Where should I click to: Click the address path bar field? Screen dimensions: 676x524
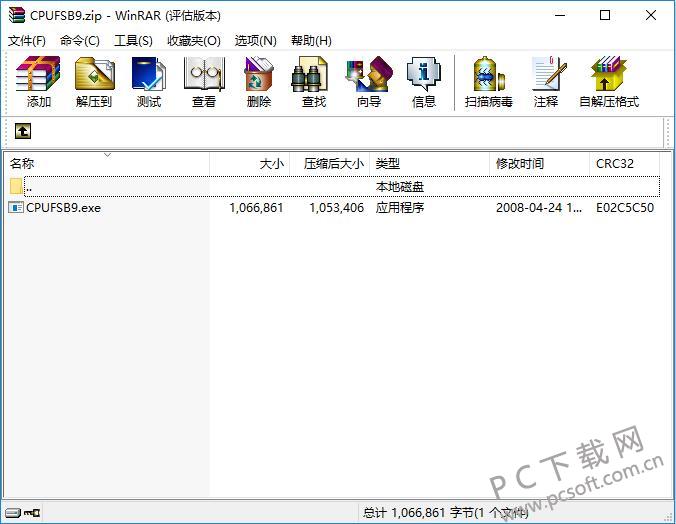click(347, 131)
